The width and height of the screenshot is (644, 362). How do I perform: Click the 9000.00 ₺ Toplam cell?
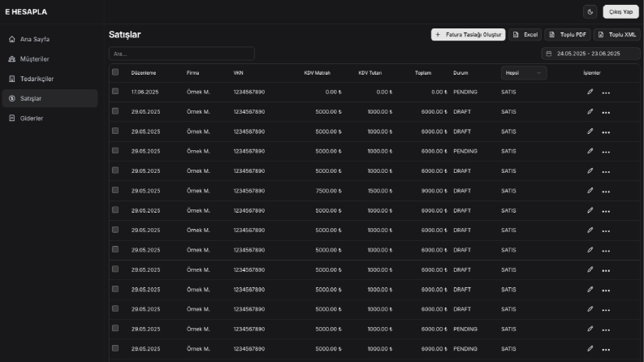coord(434,191)
